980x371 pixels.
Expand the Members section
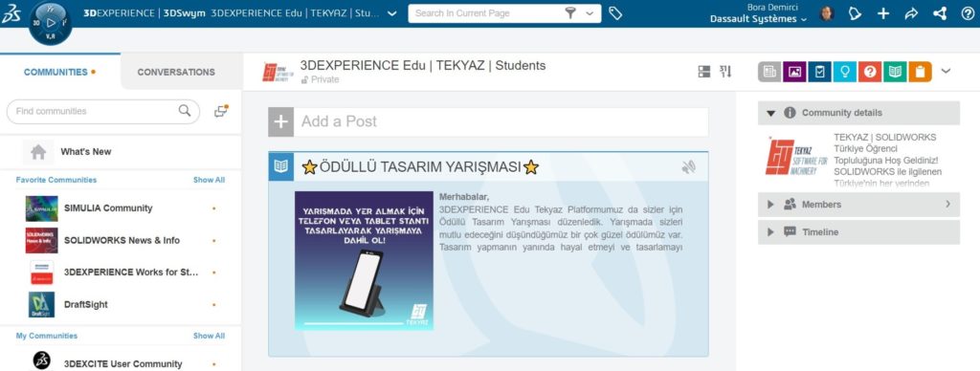pyautogui.click(x=858, y=205)
